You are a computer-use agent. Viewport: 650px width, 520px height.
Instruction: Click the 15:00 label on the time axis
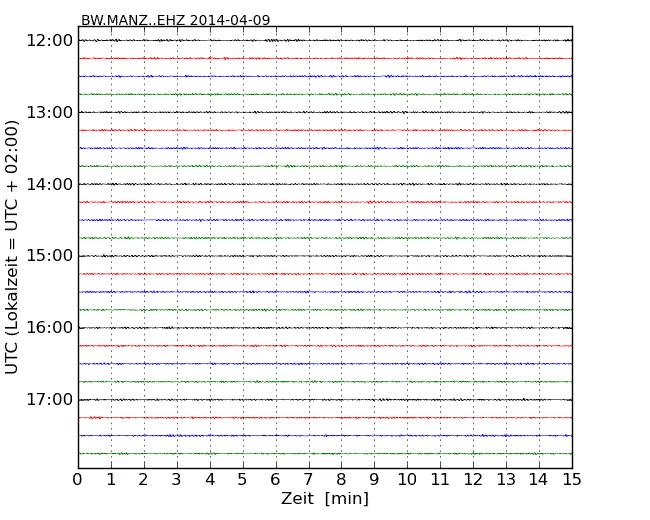[50, 255]
